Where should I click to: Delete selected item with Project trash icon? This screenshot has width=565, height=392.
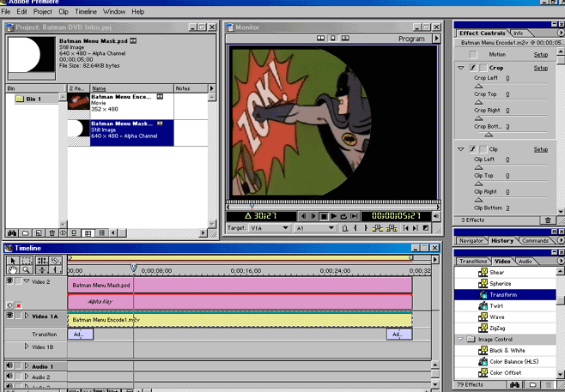tap(52, 233)
